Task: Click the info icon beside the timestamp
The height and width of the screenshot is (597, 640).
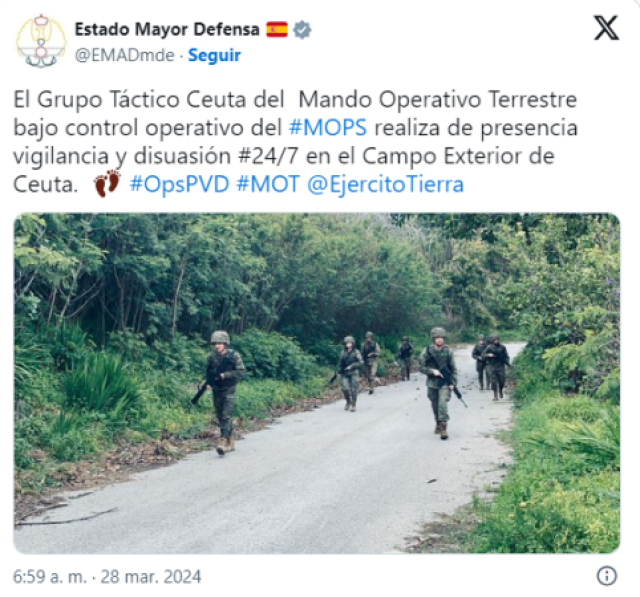Action: tap(607, 576)
